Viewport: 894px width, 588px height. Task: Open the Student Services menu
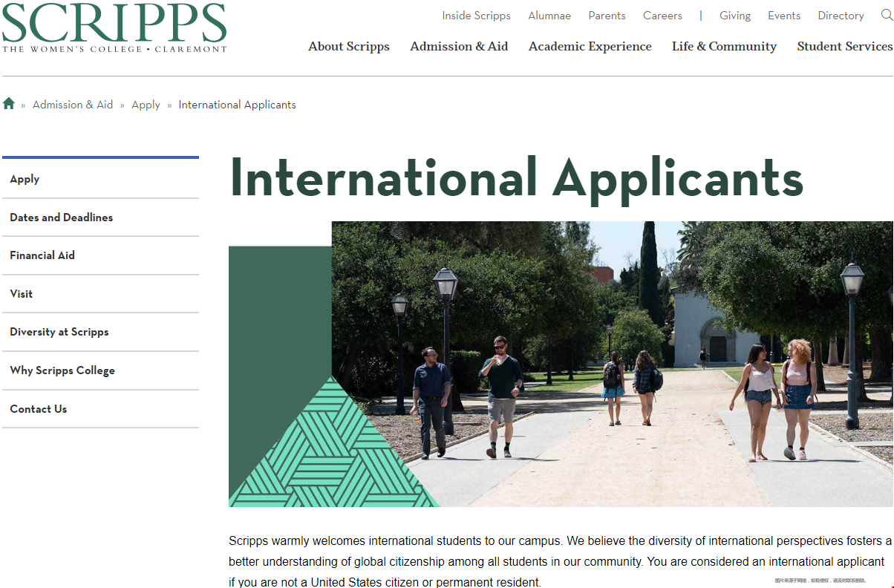(x=845, y=46)
